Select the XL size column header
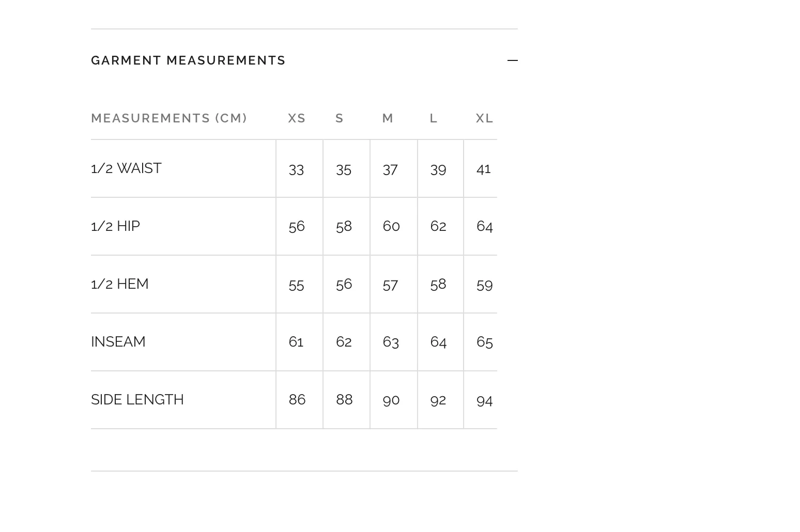The image size is (800, 532). 484,118
